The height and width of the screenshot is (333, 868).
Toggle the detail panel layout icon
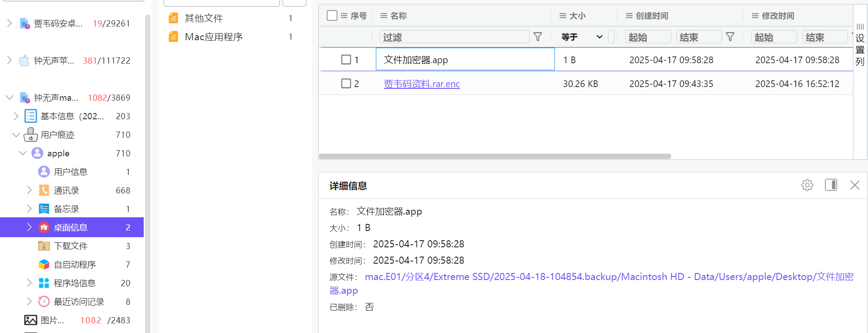tap(831, 185)
